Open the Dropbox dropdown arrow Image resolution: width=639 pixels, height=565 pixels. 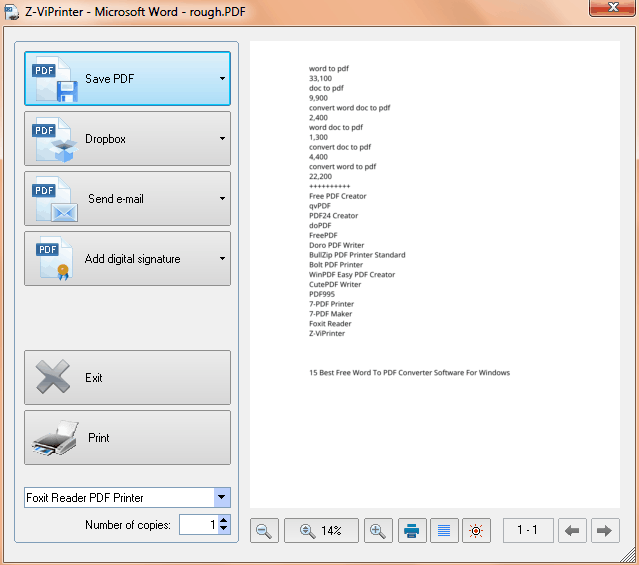[222, 139]
